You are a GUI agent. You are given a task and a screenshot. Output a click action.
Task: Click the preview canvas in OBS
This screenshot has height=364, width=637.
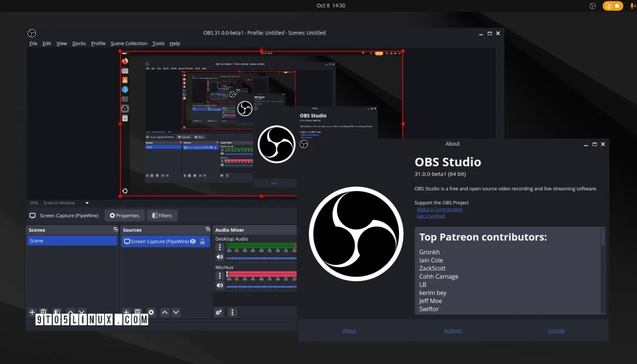tap(262, 124)
